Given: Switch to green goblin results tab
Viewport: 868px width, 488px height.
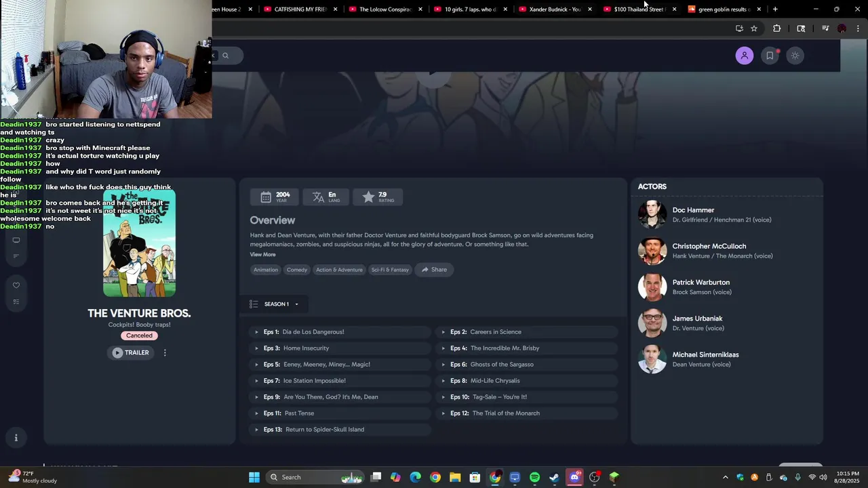Looking at the screenshot, I should (x=723, y=9).
